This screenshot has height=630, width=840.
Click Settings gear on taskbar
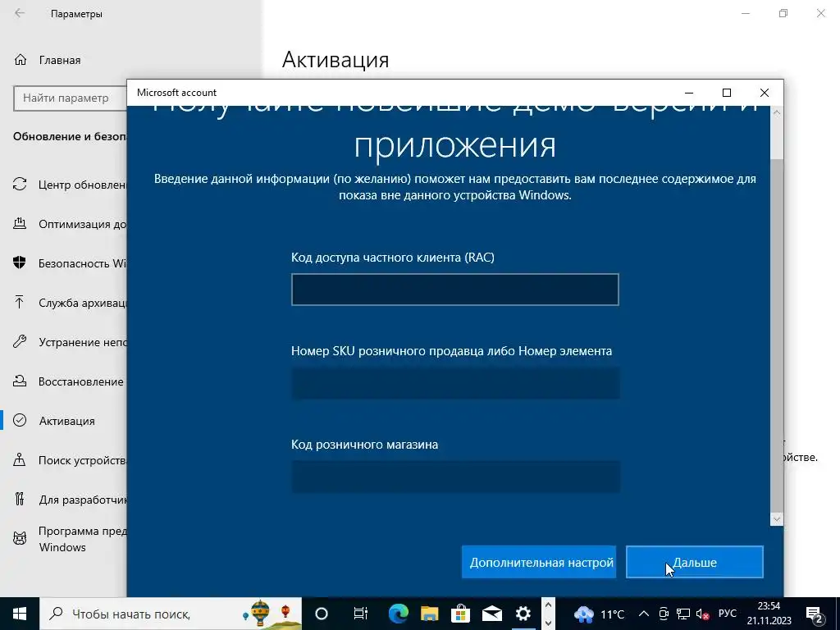[523, 614]
